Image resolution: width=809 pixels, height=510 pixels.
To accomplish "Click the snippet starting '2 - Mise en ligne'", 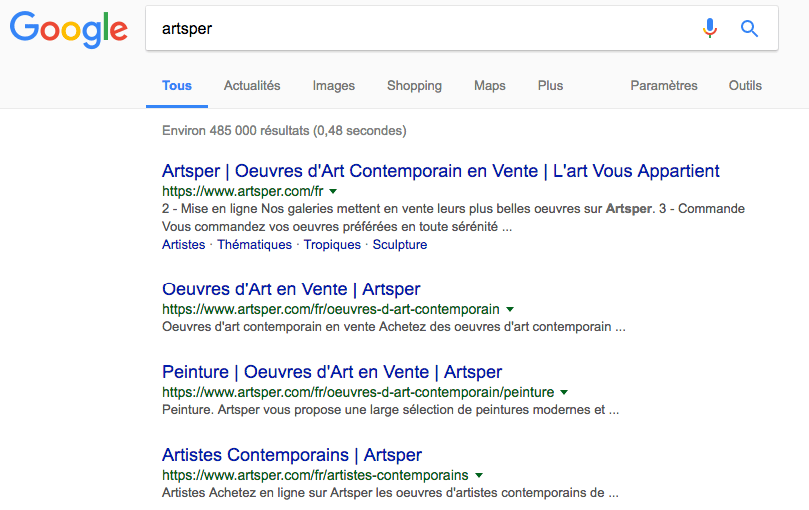I will pos(454,217).
